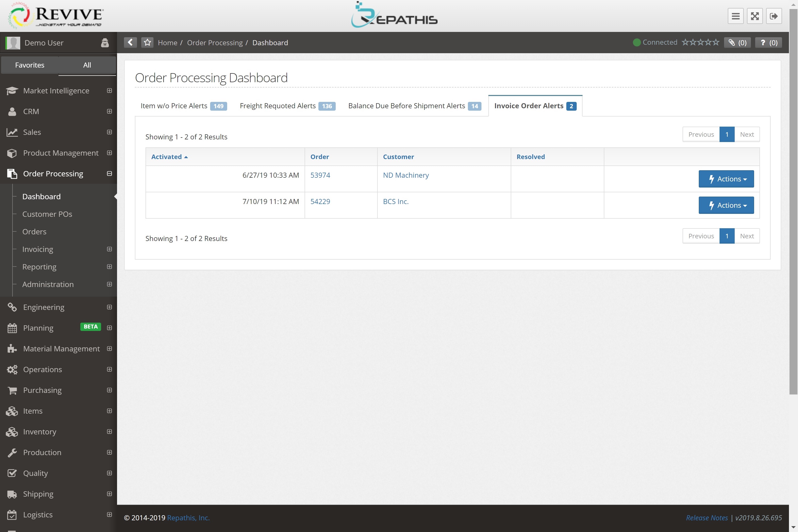Expand the Administration submenu

coord(109,284)
